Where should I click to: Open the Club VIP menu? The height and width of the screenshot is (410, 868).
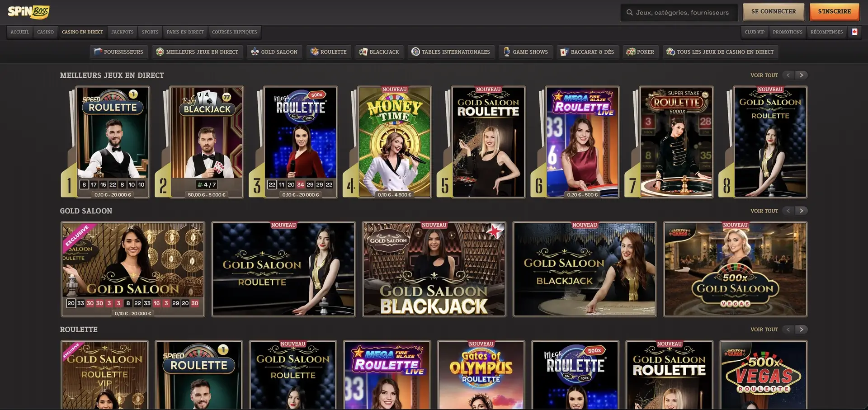(x=755, y=32)
